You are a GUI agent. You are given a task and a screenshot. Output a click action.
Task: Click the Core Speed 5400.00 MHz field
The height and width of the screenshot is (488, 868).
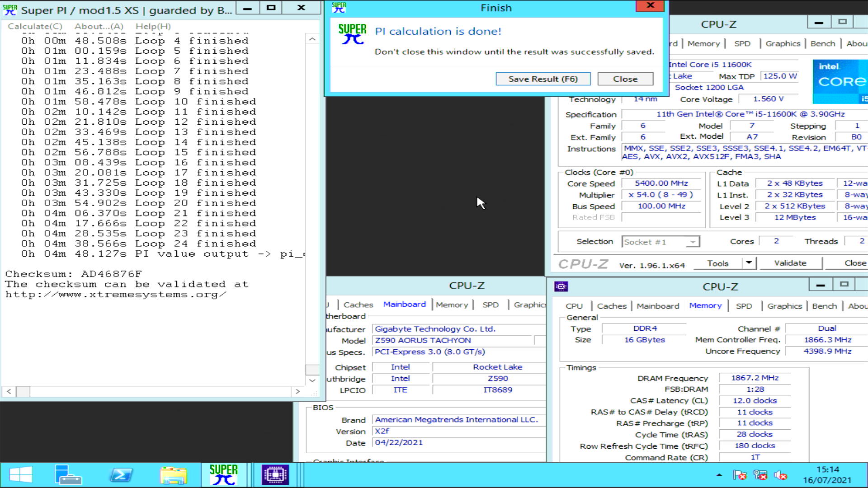click(661, 183)
